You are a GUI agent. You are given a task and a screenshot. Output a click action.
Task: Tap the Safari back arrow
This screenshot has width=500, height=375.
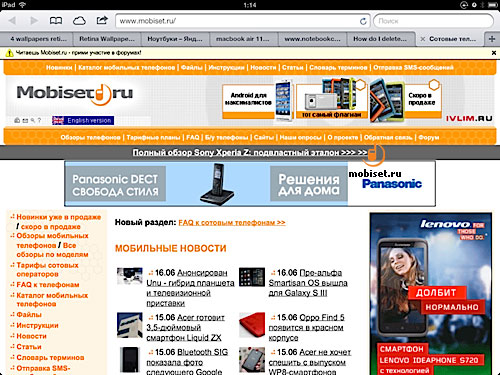point(12,21)
